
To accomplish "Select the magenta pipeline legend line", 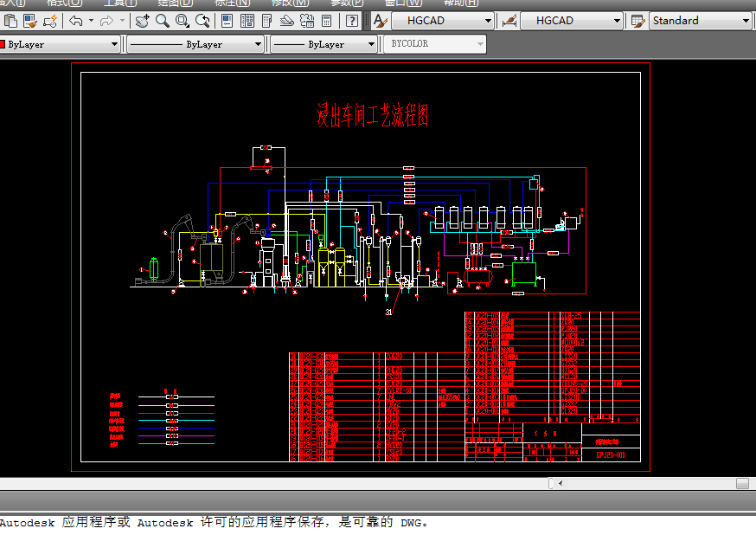I will click(176, 435).
